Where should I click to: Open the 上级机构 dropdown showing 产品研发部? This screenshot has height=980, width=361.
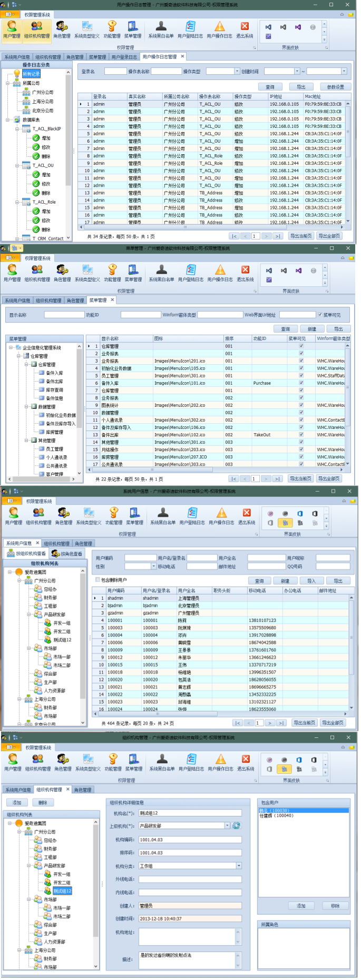228,826
